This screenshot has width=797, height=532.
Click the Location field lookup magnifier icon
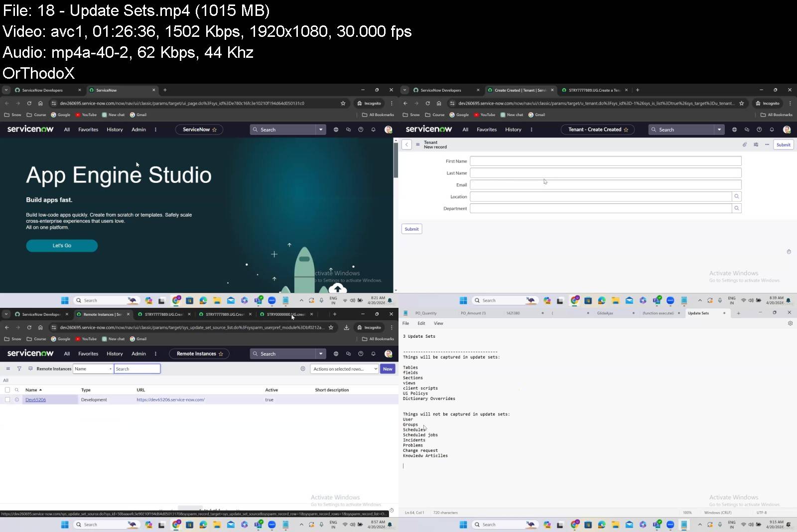tap(736, 196)
